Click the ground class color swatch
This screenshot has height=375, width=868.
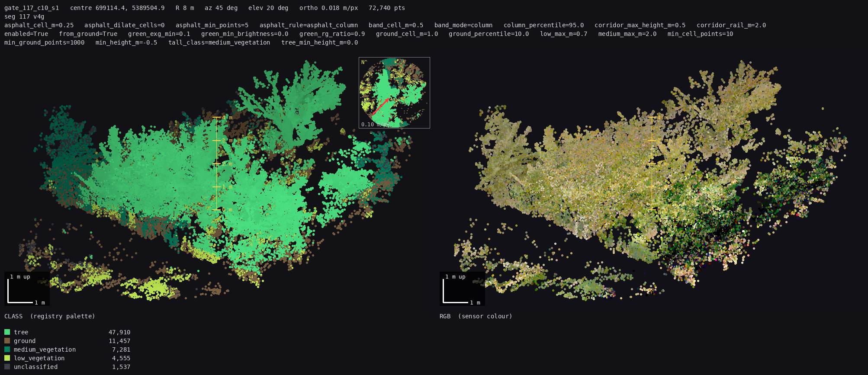[7, 341]
